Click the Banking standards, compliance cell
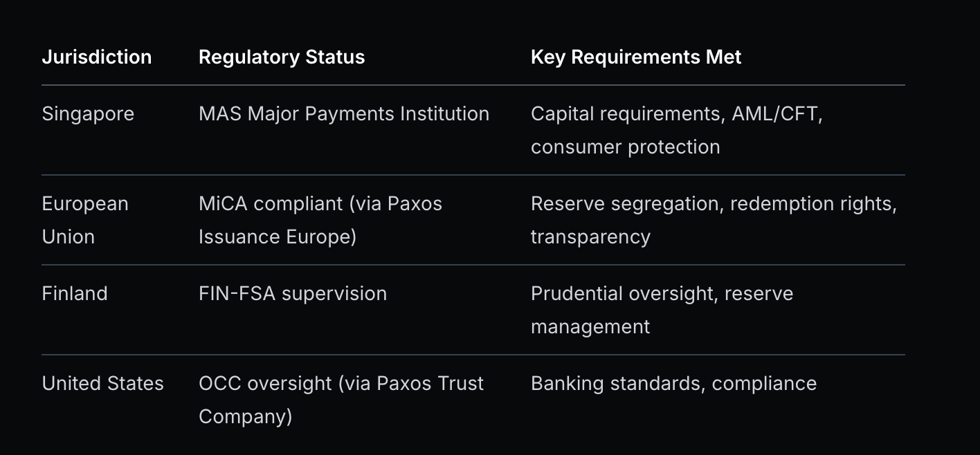The width and height of the screenshot is (980, 455). [x=673, y=383]
